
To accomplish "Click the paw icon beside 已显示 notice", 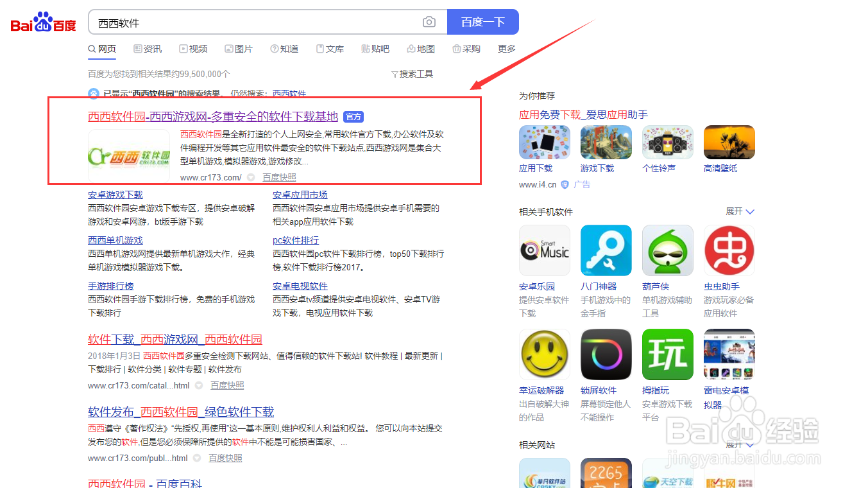I will [x=94, y=93].
